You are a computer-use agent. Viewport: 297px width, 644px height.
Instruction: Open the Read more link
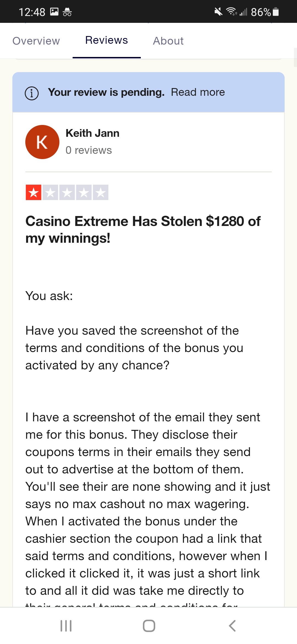pos(198,92)
